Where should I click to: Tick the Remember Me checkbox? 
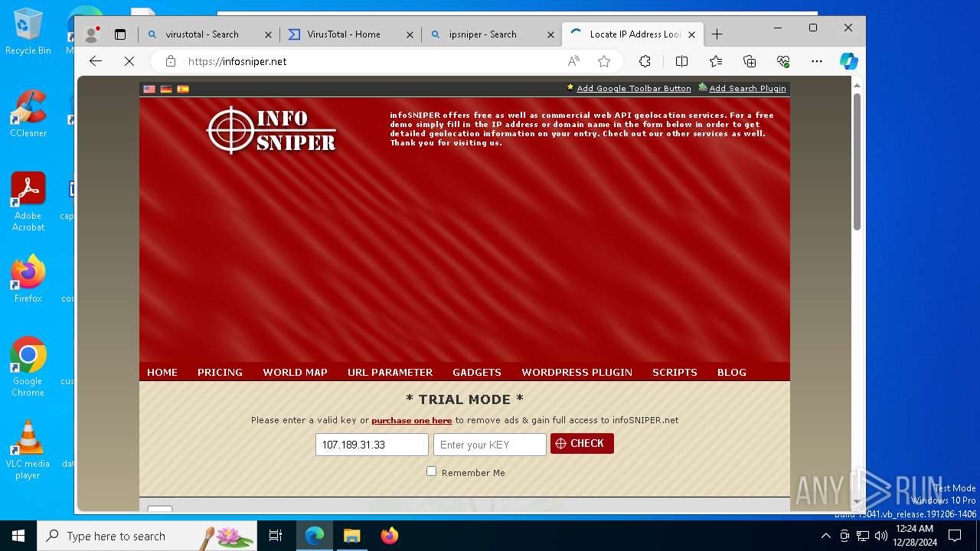click(432, 471)
